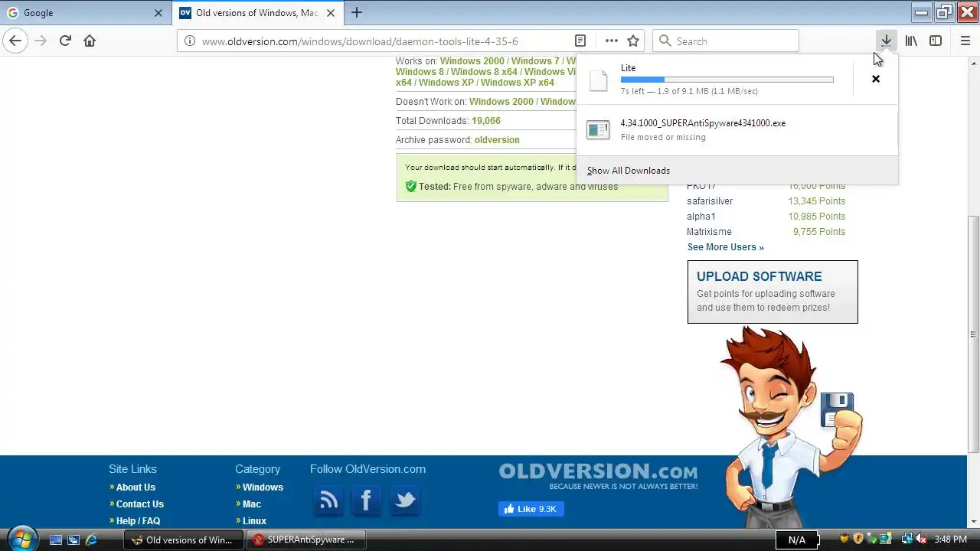Open the browser home page

[90, 41]
